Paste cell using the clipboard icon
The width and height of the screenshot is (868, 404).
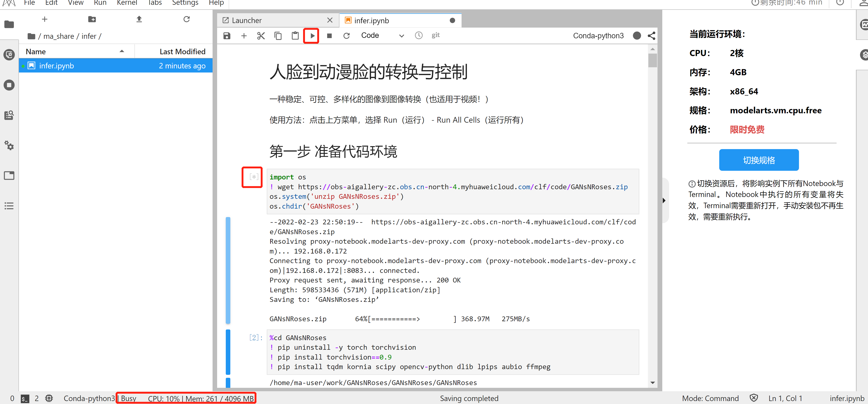[295, 36]
